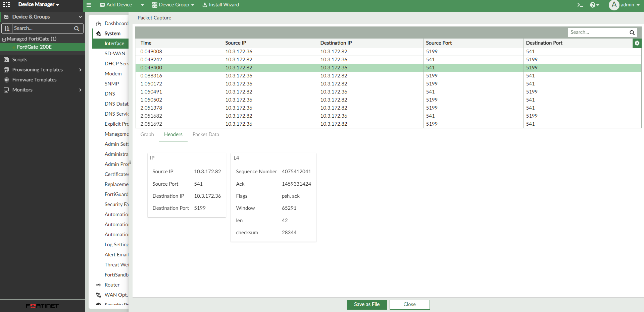
Task: Collapse the Managed FortiGate tree node
Action: [x=4, y=39]
